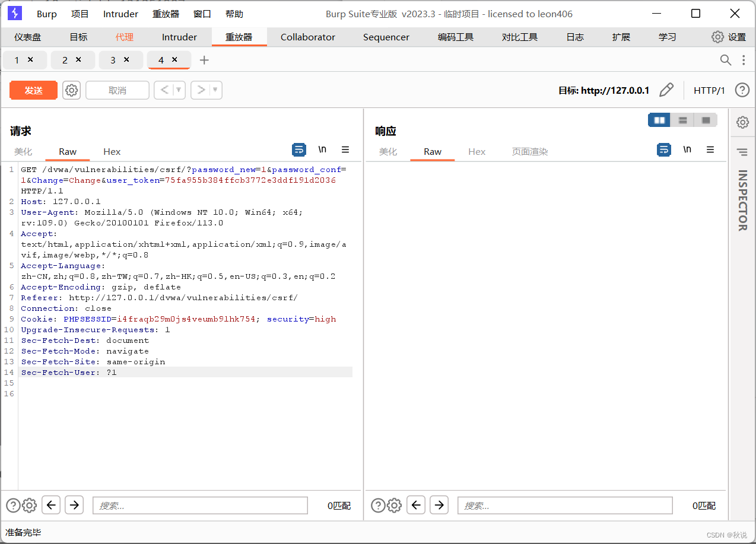
Task: Click the request search input field
Action: [200, 505]
